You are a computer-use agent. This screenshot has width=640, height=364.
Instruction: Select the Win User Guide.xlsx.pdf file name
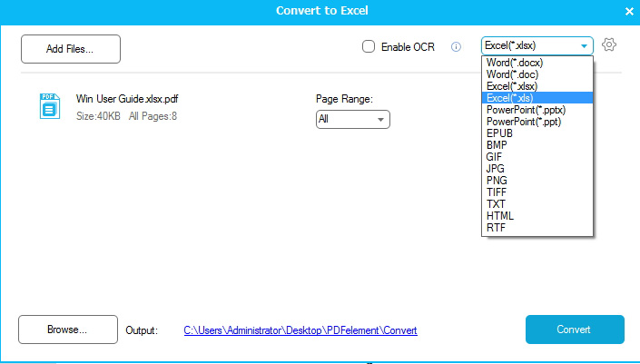(x=127, y=99)
